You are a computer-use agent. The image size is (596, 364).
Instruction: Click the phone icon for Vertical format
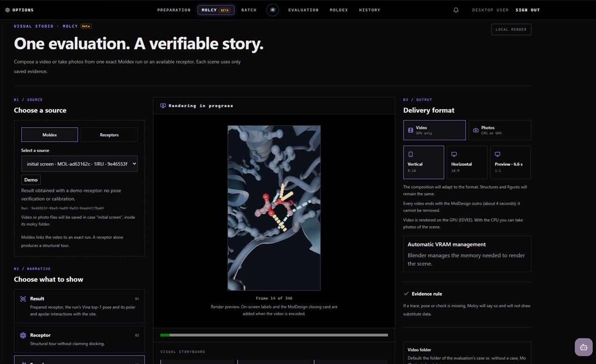pyautogui.click(x=410, y=154)
